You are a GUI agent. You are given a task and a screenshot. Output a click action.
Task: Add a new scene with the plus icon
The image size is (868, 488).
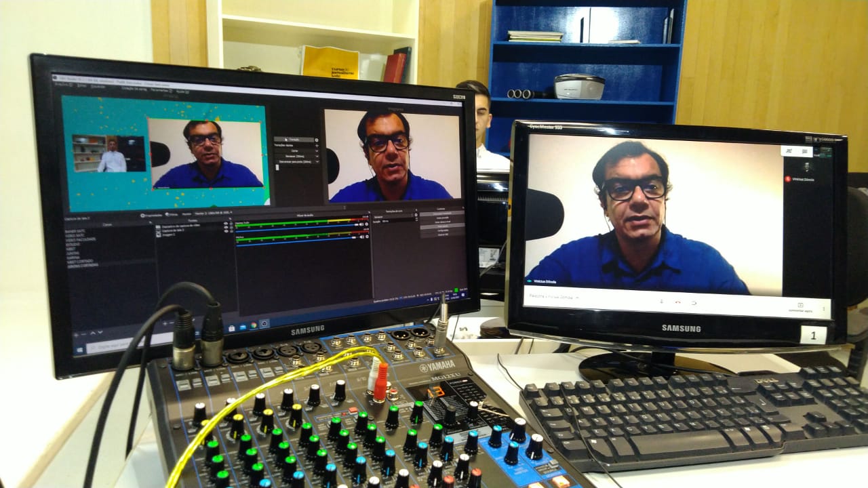[x=76, y=334]
